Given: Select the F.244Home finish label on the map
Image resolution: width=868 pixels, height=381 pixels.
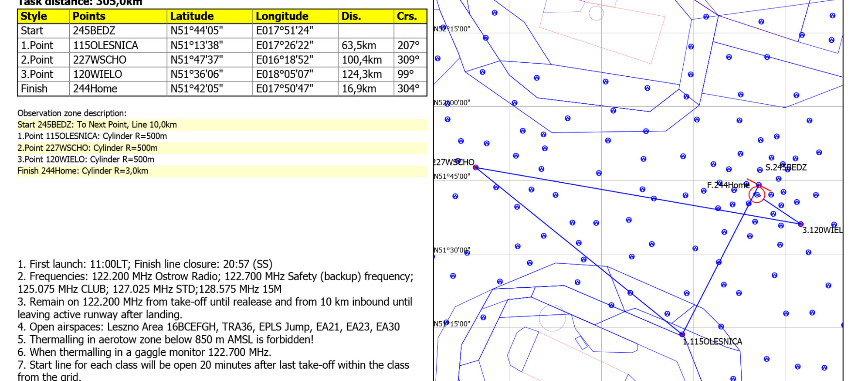Looking at the screenshot, I should point(728,185).
